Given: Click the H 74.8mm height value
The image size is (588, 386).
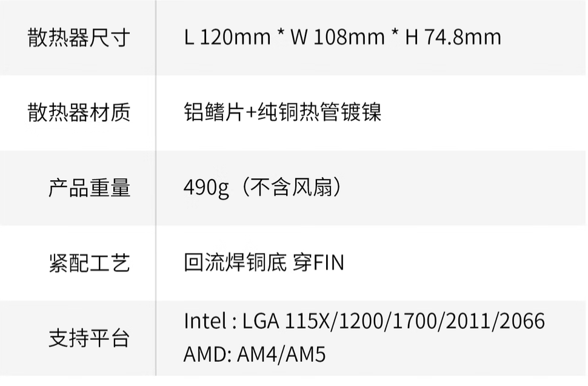Looking at the screenshot, I should tap(453, 37).
